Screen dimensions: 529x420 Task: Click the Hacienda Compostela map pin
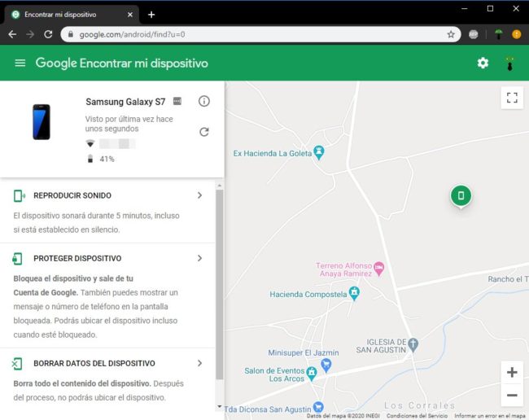(x=354, y=293)
